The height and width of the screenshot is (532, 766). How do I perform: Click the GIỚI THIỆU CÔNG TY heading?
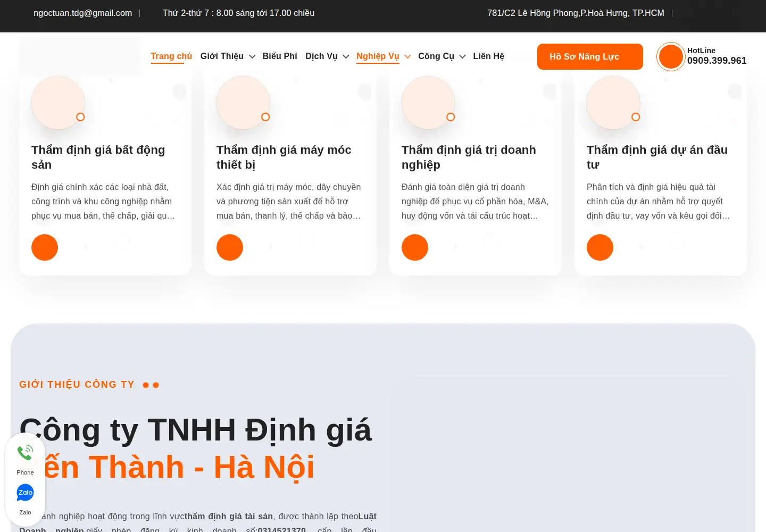pos(77,385)
